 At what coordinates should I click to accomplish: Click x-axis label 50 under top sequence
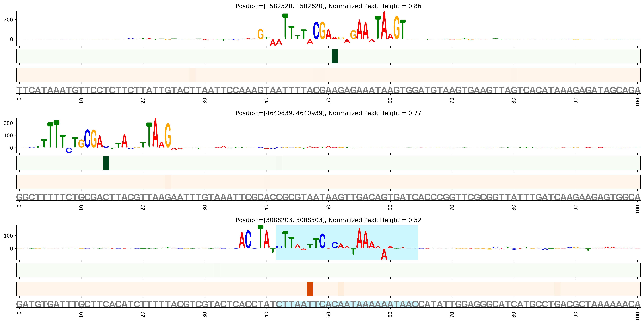[328, 100]
